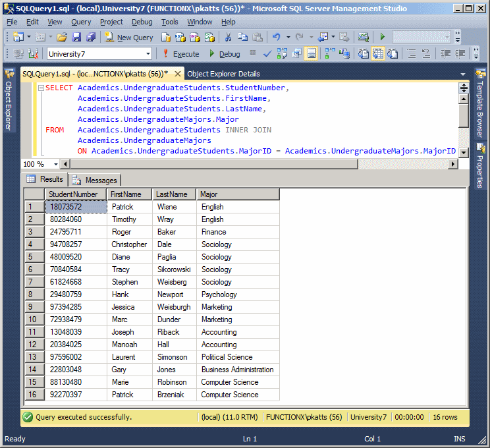The height and width of the screenshot is (448, 490).
Task: Click the Uncomment Selected Lines icon
Action: [x=426, y=54]
